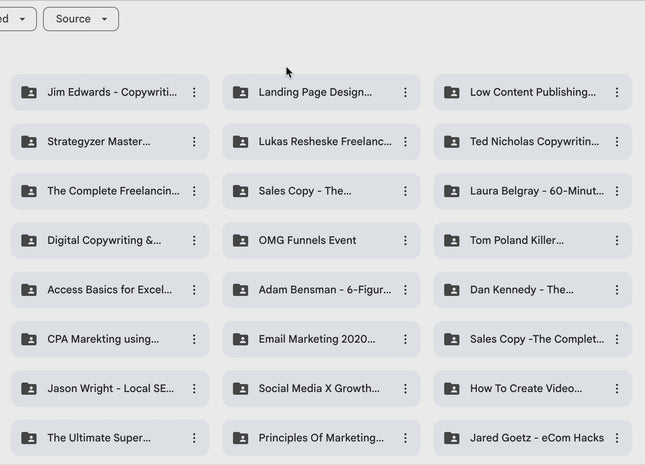Image resolution: width=645 pixels, height=465 pixels.
Task: Click the folder name 'How To Create Video...'
Action: (x=526, y=388)
